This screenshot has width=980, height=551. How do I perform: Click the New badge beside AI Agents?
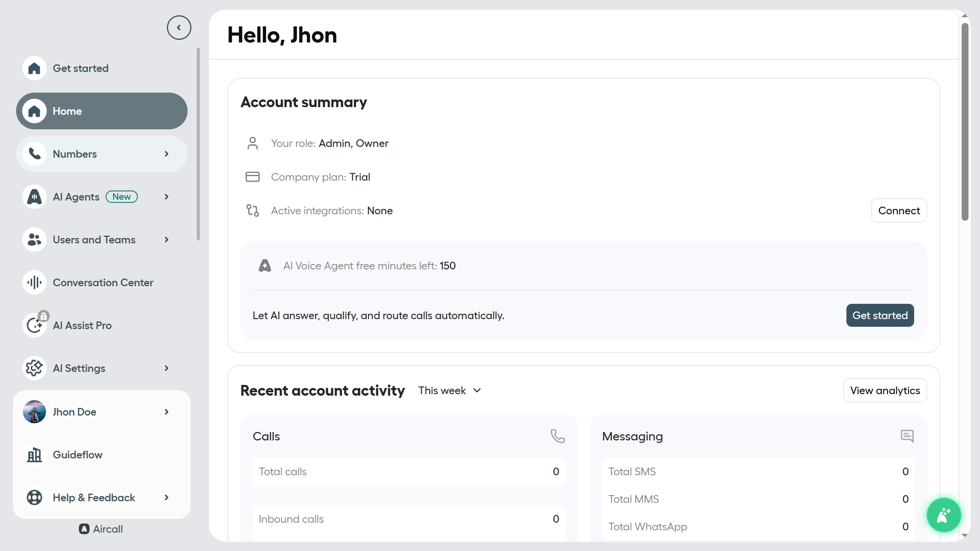(x=122, y=197)
